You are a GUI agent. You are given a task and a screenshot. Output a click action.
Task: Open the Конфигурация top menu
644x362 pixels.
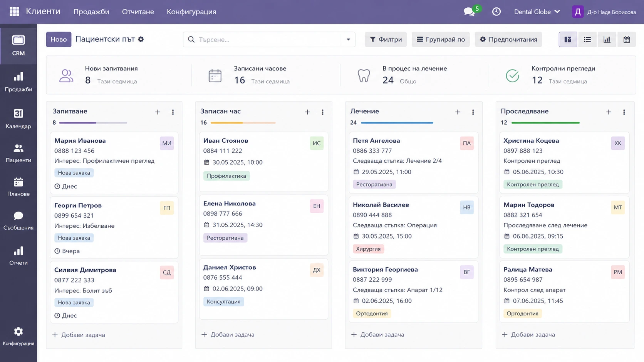tap(191, 12)
